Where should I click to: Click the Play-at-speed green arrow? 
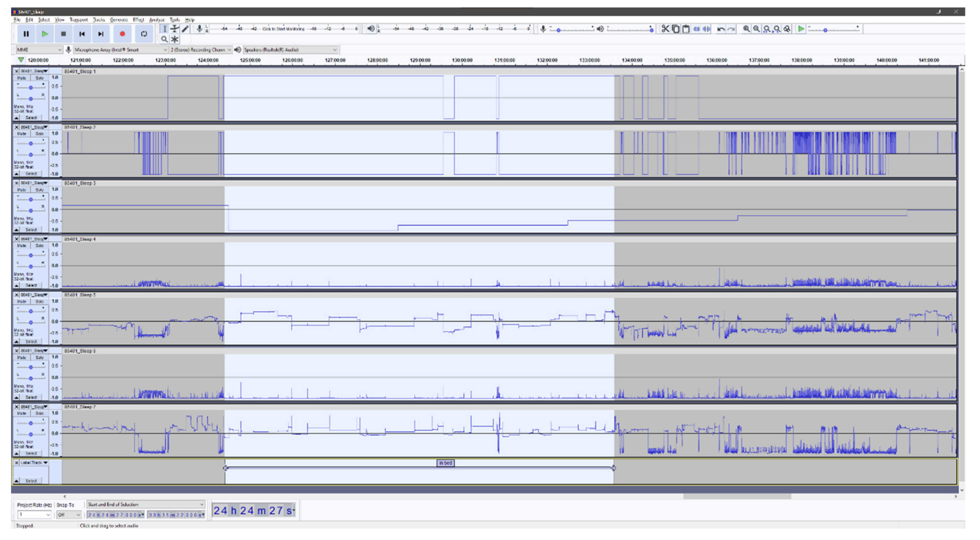[801, 29]
